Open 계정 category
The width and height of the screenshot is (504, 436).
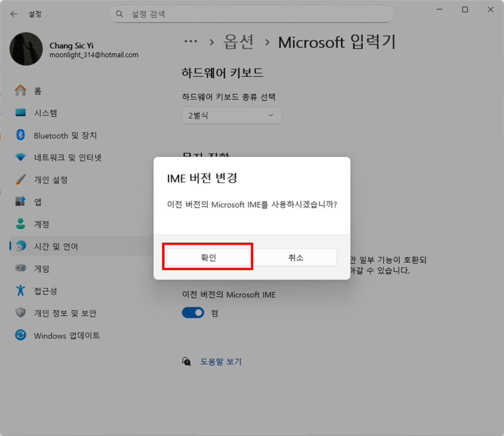point(81,224)
